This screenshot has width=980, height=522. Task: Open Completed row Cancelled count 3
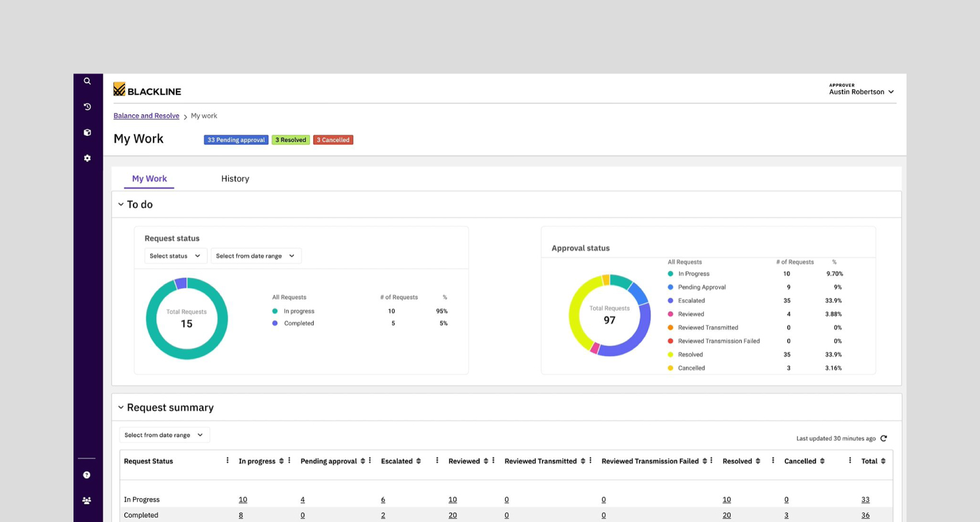pos(786,515)
